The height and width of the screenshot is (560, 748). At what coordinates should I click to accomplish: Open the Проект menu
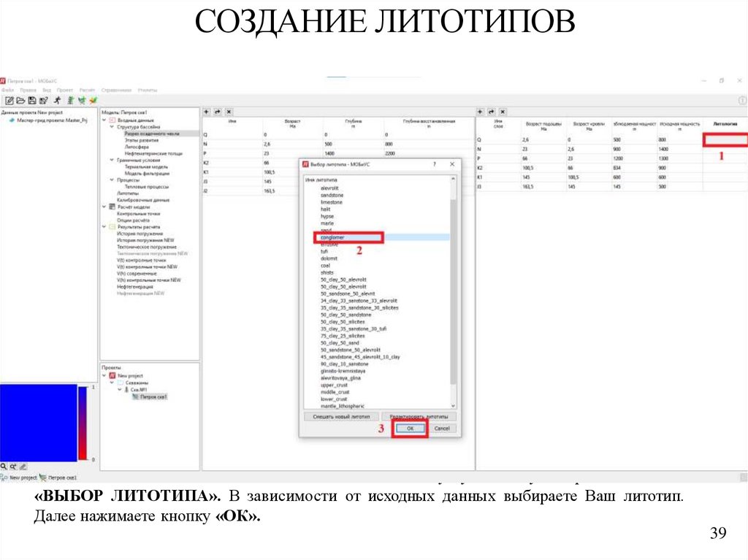point(65,90)
